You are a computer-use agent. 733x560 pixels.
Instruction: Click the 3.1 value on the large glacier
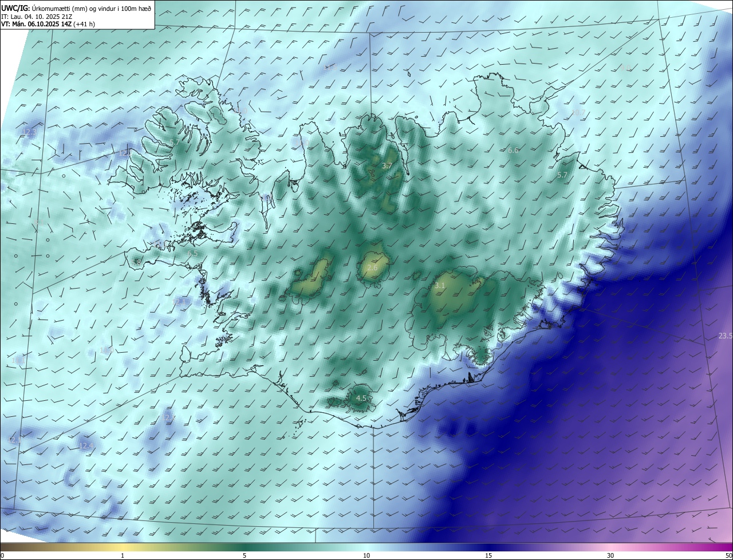(x=440, y=285)
